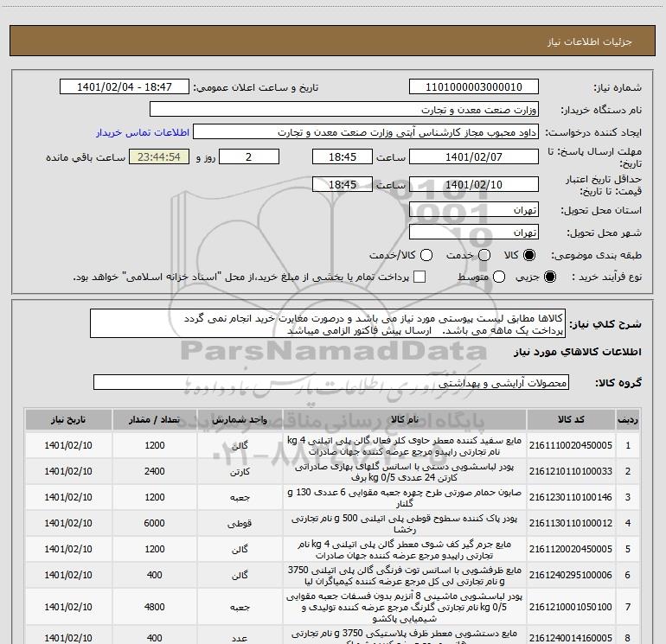Click product code 2161230110100146
Viewport: 666px width, 644px height.
(x=571, y=497)
